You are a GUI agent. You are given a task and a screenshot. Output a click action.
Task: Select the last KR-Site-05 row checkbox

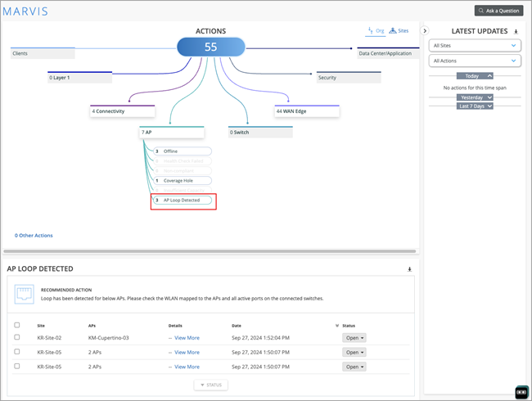[x=18, y=367]
